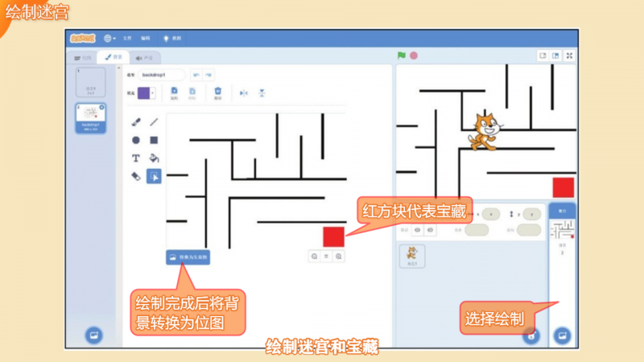Screen dimensions: 644x362
Task: Click the Convert to Vector button
Action: point(188,257)
